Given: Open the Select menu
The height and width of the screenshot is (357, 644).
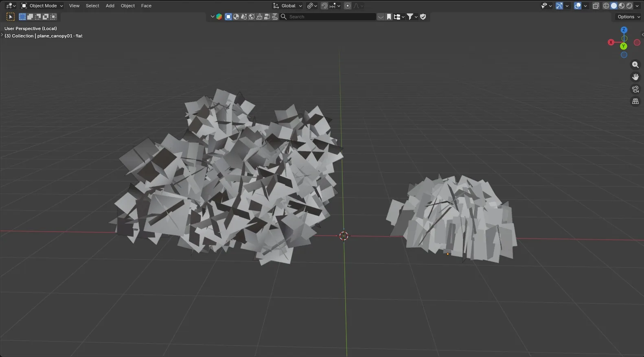Looking at the screenshot, I should 92,6.
